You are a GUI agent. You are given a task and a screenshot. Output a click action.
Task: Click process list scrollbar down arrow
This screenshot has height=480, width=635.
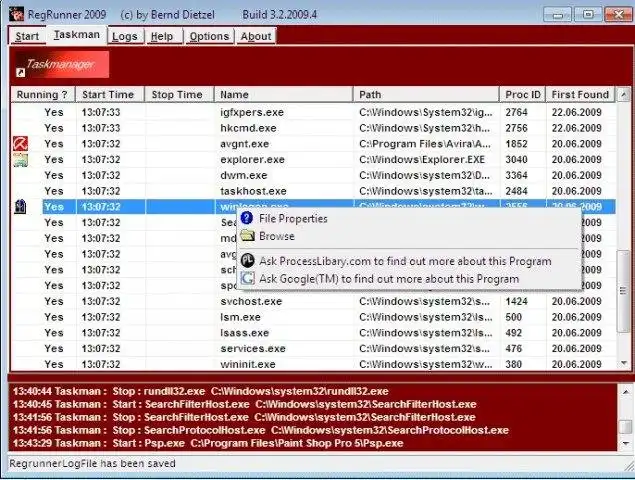click(624, 363)
